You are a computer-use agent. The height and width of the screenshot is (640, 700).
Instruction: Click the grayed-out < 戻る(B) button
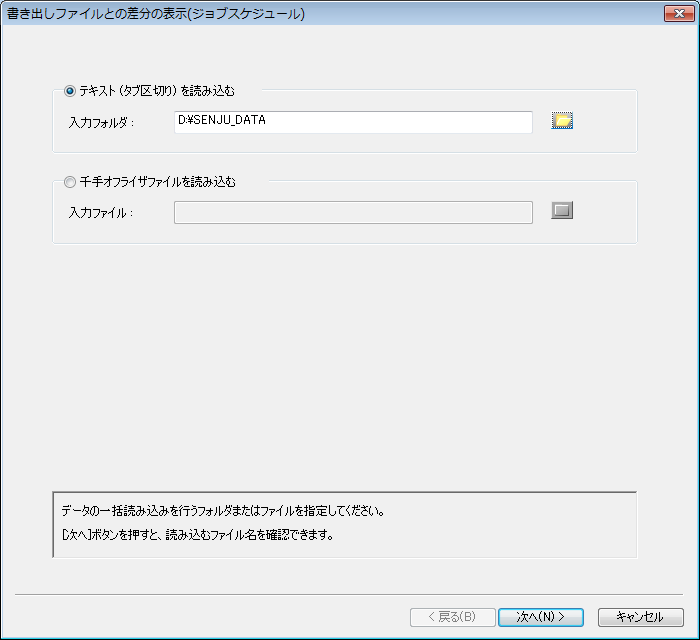click(452, 617)
